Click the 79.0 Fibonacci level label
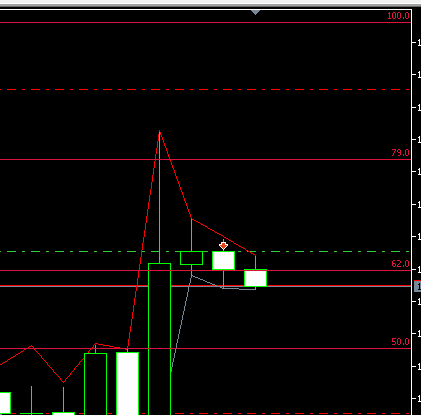This screenshot has height=415, width=421. [400, 153]
